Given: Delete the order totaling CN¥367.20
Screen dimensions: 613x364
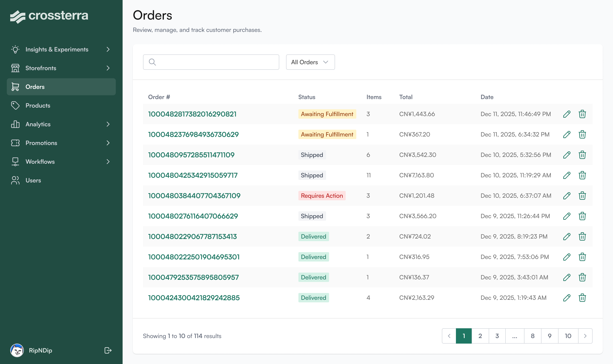Looking at the screenshot, I should [582, 134].
